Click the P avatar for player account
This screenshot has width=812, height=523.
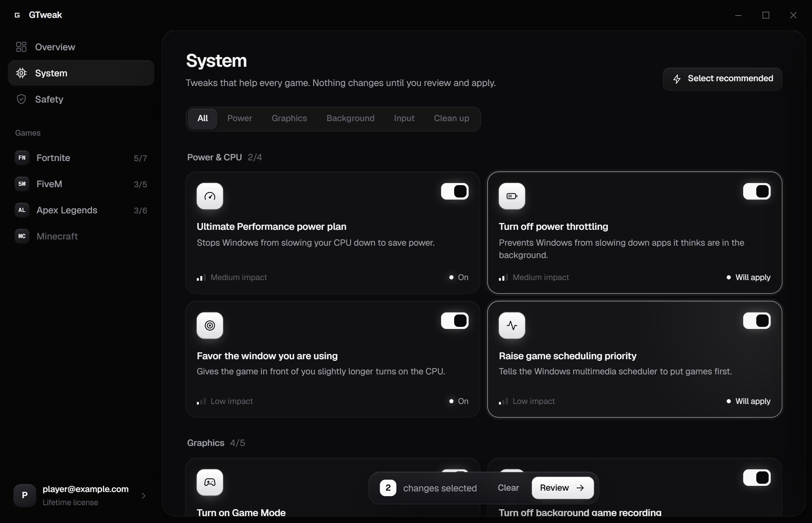click(25, 495)
